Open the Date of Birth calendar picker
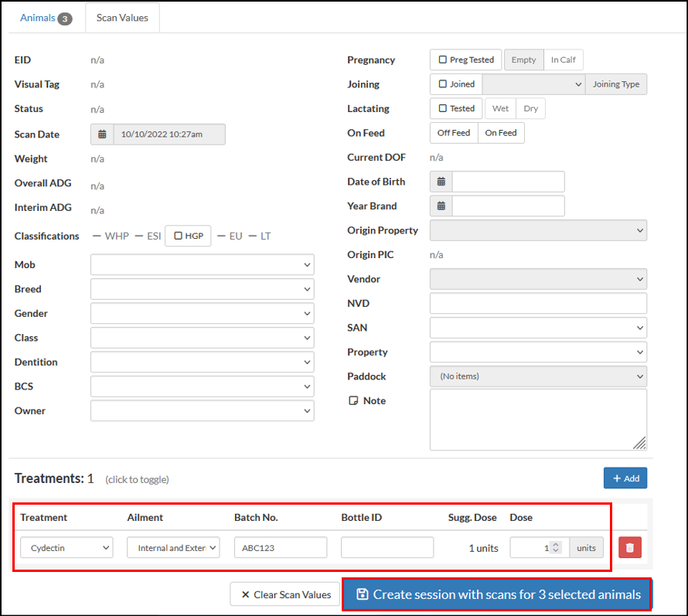The width and height of the screenshot is (688, 616). coord(440,182)
